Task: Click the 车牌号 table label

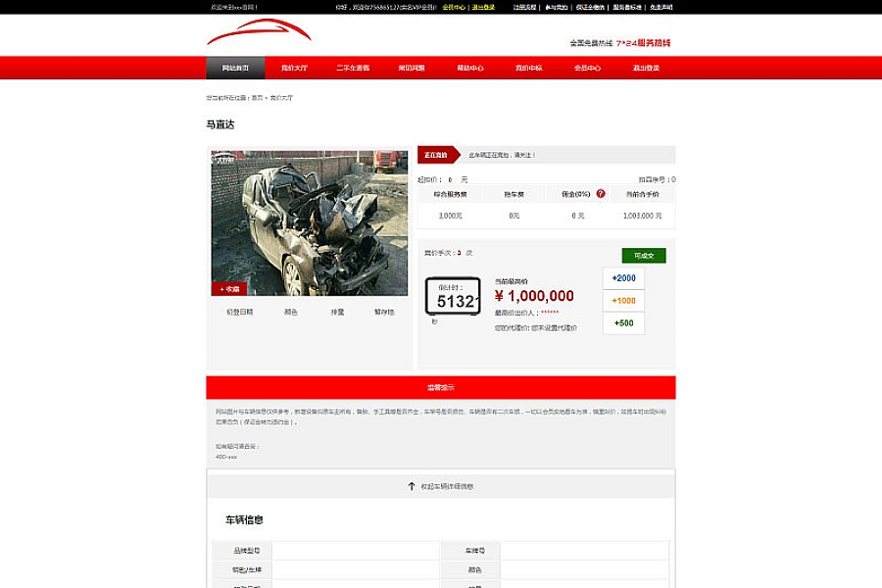Action: [474, 551]
